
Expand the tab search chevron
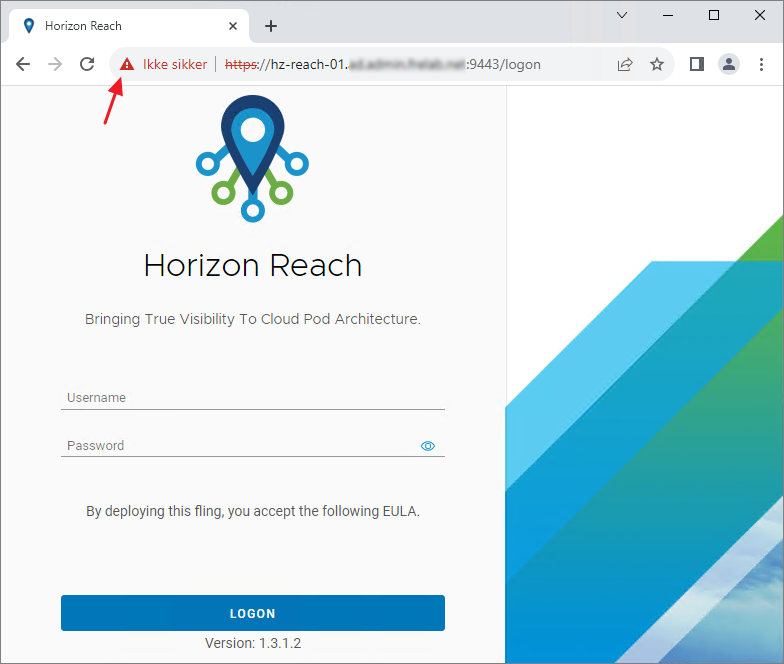pos(621,15)
